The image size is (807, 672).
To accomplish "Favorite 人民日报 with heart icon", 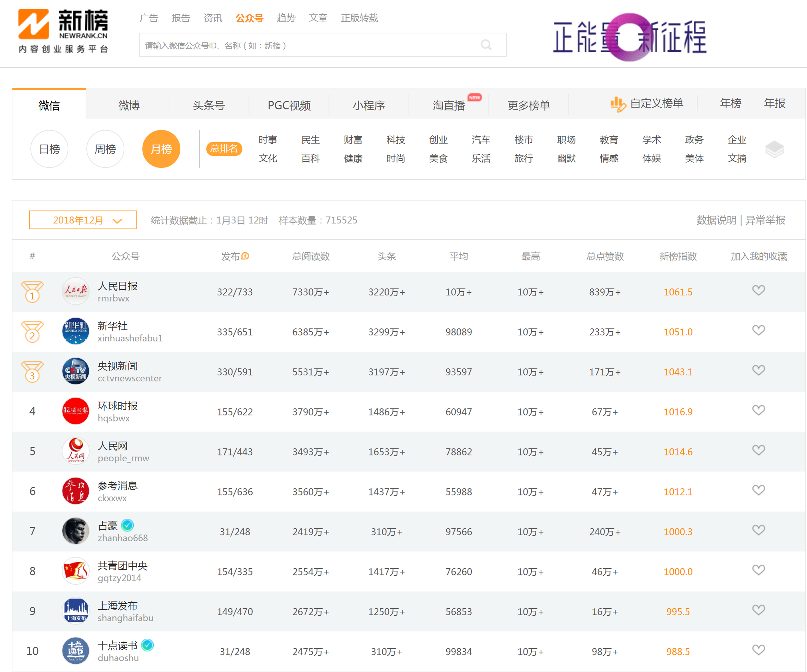I will click(x=758, y=290).
